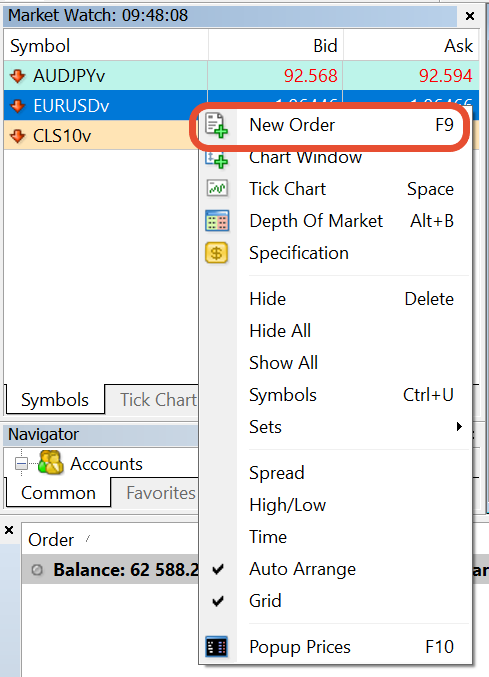489x677 pixels.
Task: Collapse the Accounts tree node
Action: 21,464
